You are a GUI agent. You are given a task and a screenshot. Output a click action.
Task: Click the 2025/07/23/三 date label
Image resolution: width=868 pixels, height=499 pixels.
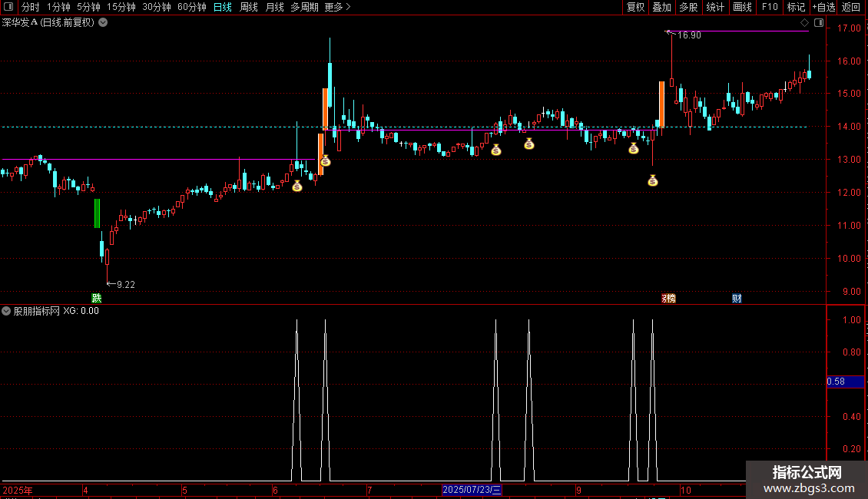(472, 490)
